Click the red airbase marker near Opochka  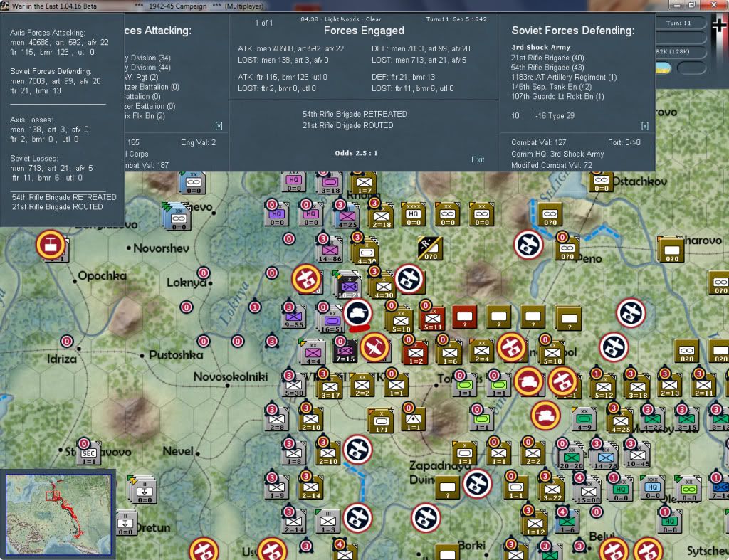[51, 245]
